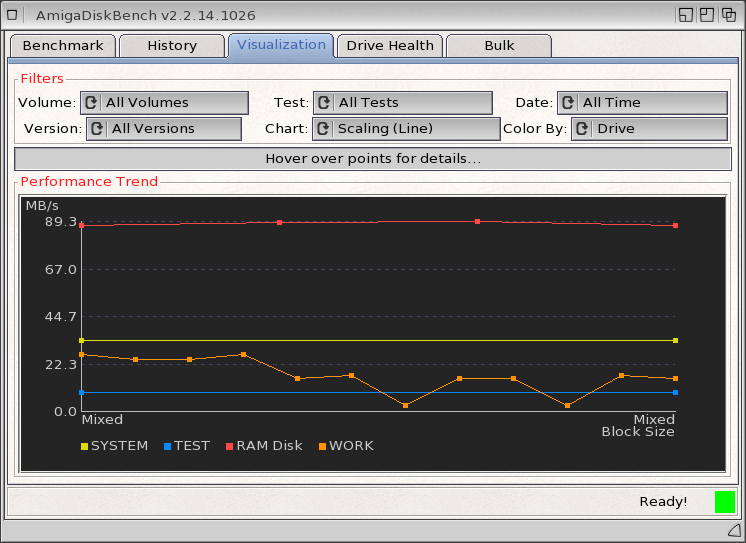Click the Hover over points details bar
Screen dimensions: 746x543
(373, 159)
